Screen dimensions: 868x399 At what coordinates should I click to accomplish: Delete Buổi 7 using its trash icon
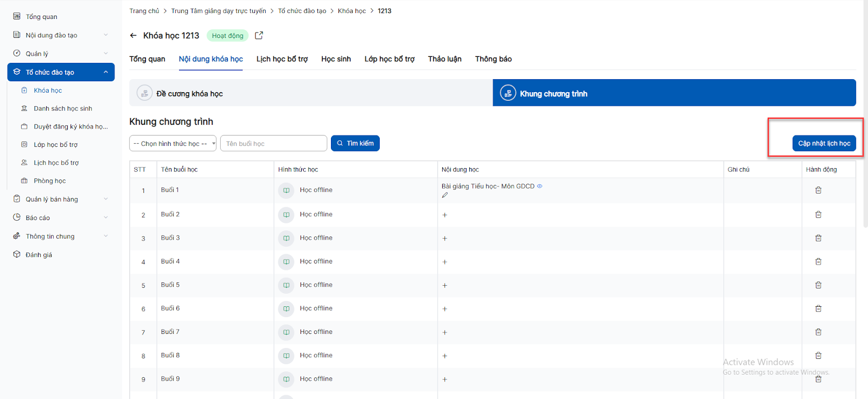tap(818, 332)
